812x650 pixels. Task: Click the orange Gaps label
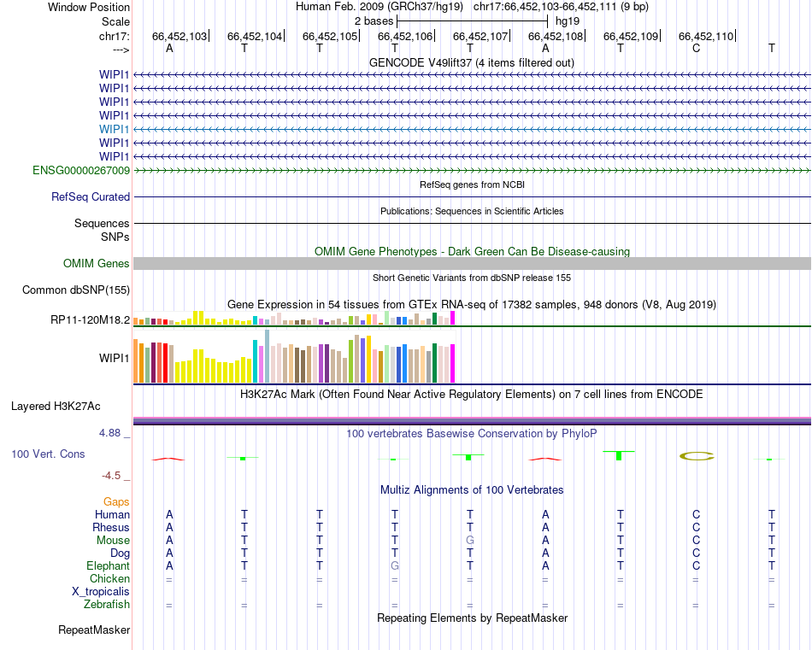click(x=116, y=502)
